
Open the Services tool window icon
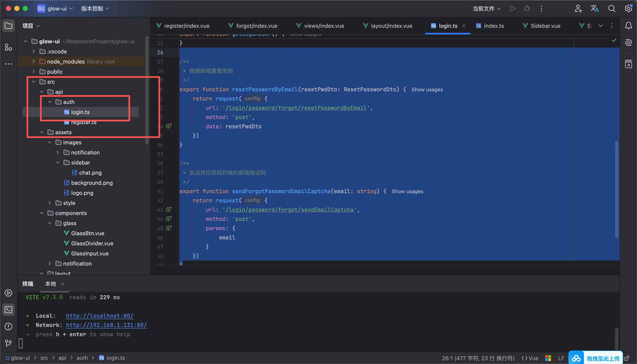coord(8,293)
